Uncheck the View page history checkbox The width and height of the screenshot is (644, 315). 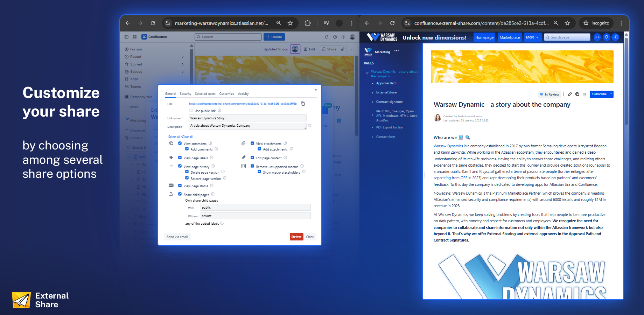click(x=180, y=166)
